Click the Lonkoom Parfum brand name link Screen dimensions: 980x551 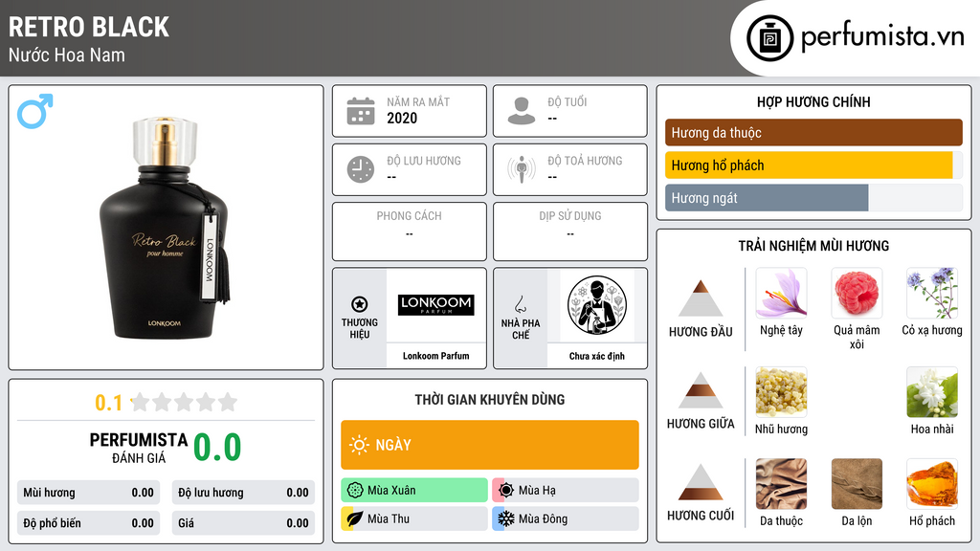point(436,356)
